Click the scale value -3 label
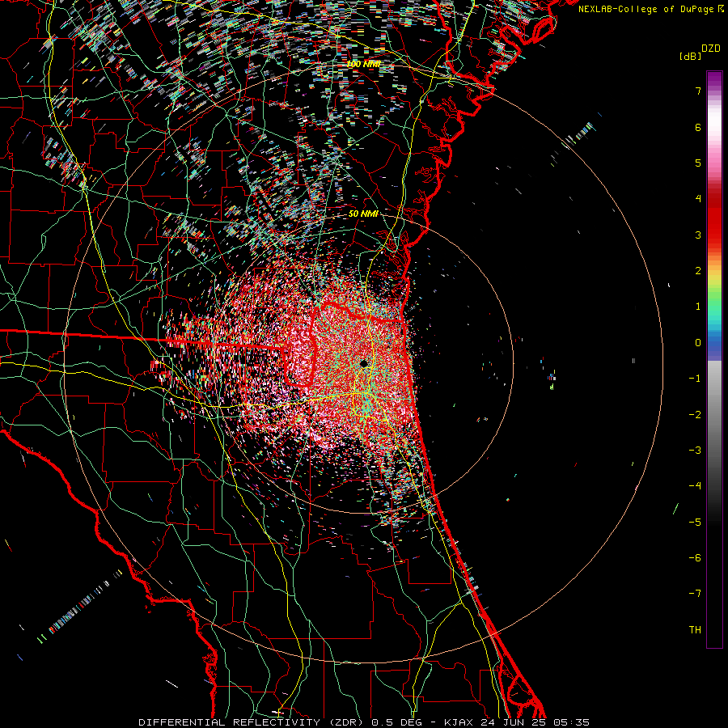 point(695,451)
